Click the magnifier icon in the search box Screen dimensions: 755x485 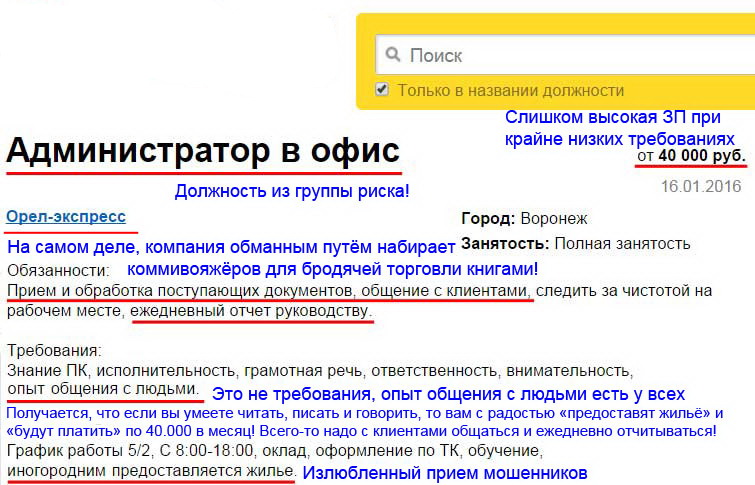[x=393, y=55]
